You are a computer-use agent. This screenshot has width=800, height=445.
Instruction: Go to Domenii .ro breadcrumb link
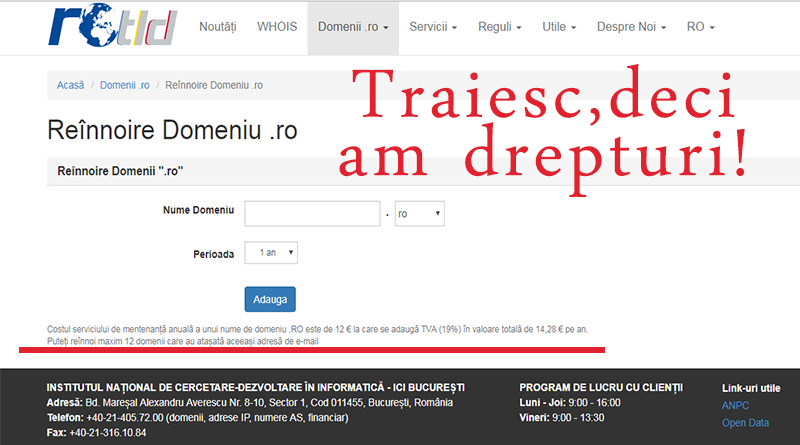(x=124, y=85)
